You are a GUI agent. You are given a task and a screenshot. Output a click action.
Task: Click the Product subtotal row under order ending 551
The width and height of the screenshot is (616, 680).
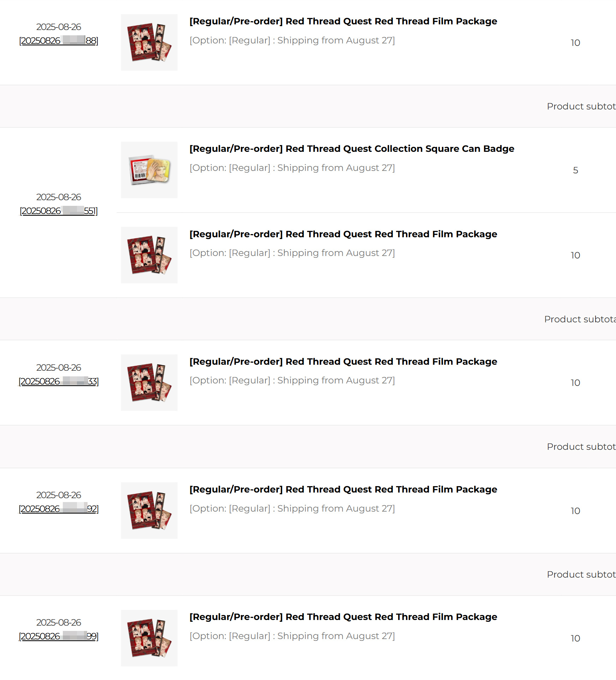pos(308,319)
